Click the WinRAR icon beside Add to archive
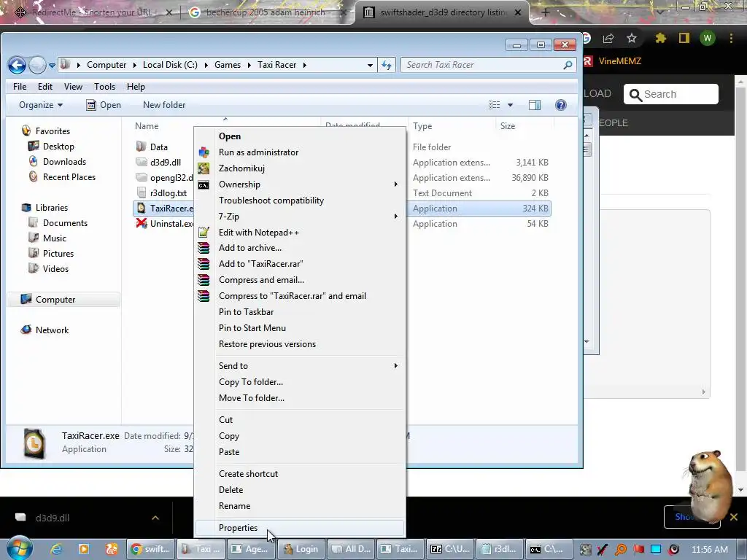This screenshot has height=560, width=747. (x=204, y=248)
